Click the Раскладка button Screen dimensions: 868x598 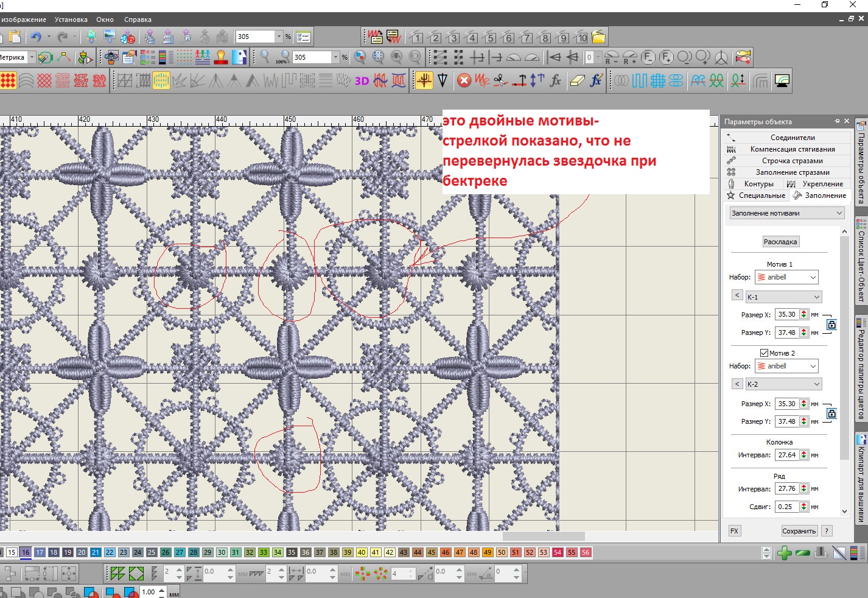click(x=780, y=242)
